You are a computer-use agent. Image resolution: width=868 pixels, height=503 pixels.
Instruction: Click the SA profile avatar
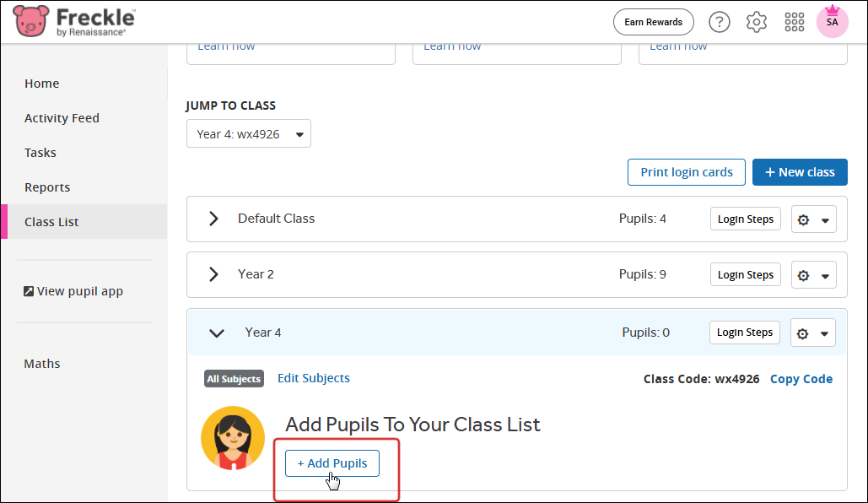(x=832, y=22)
